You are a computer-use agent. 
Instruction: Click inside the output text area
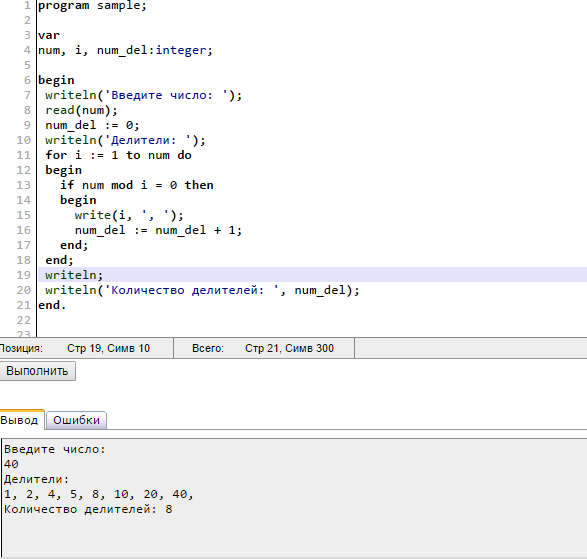294,498
